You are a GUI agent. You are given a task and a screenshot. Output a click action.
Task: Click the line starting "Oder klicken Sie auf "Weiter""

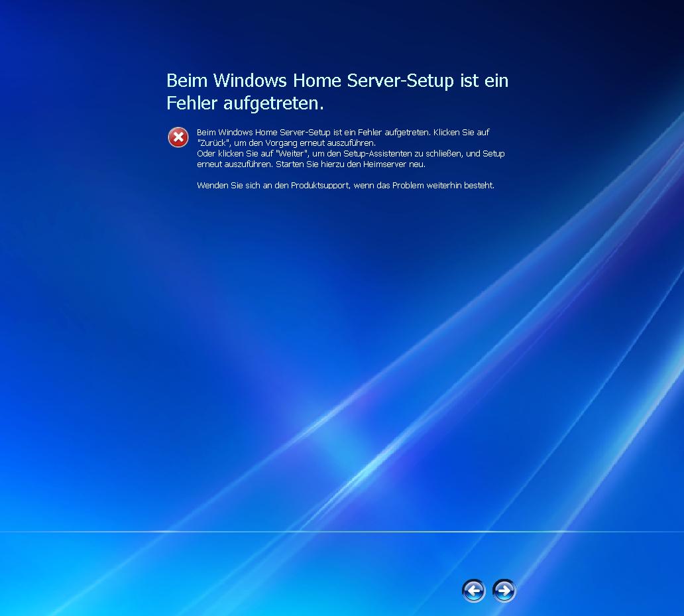[351, 154]
